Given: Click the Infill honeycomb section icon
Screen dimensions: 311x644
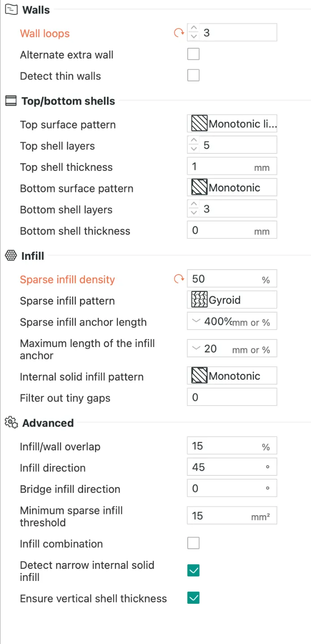Looking at the screenshot, I should point(11,256).
